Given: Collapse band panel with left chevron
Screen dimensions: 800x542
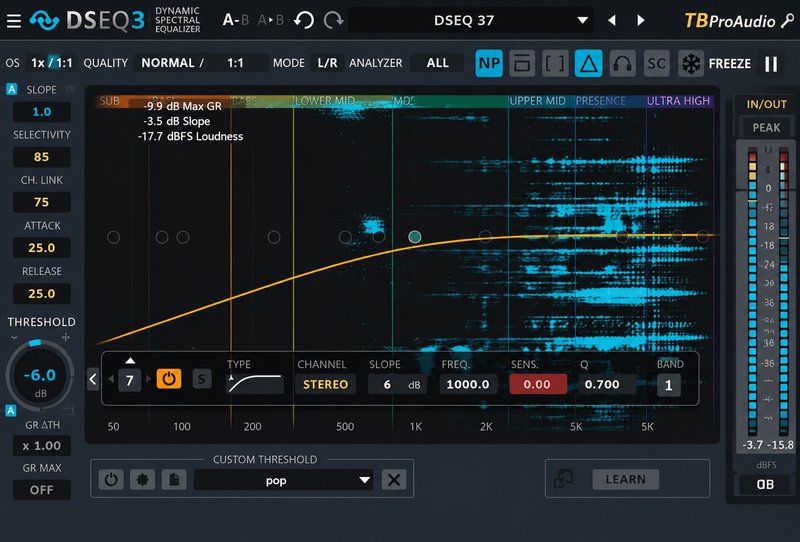Looking at the screenshot, I should click(93, 379).
